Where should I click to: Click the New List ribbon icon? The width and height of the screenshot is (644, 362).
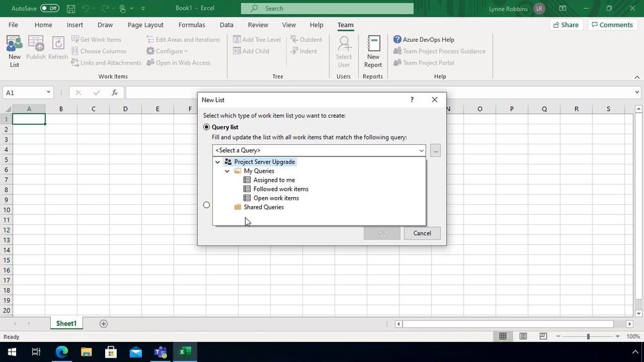tap(14, 52)
